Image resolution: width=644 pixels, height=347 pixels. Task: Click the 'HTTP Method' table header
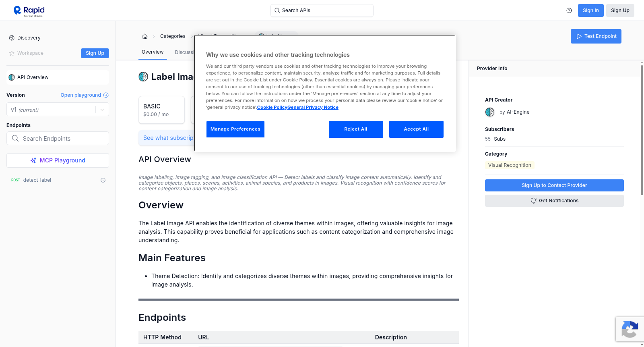tap(162, 337)
